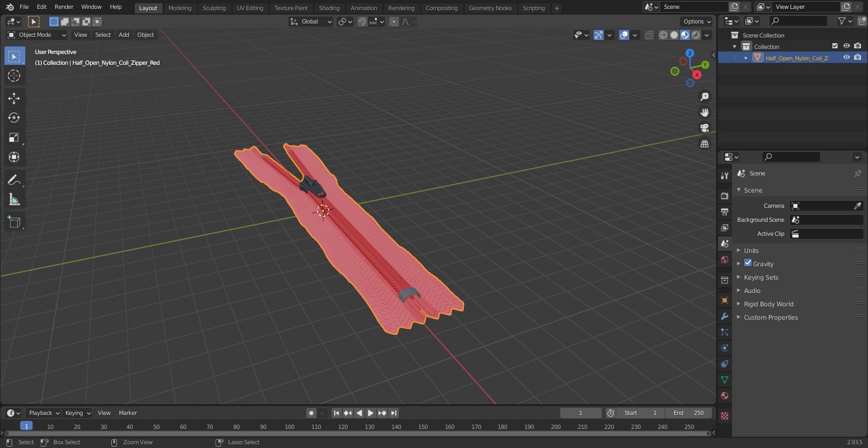Select the Cursor tool in toolbar

pyautogui.click(x=14, y=76)
